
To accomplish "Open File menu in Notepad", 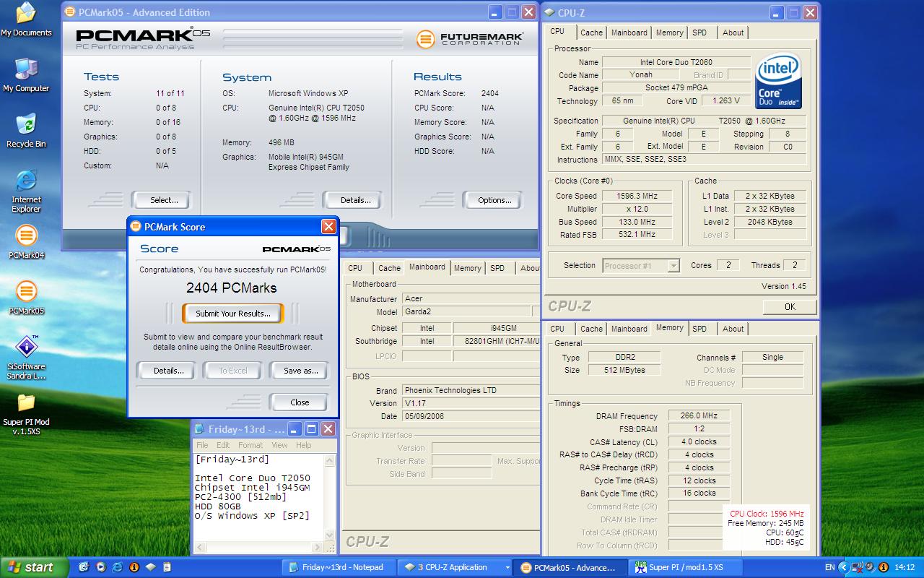I will [202, 445].
